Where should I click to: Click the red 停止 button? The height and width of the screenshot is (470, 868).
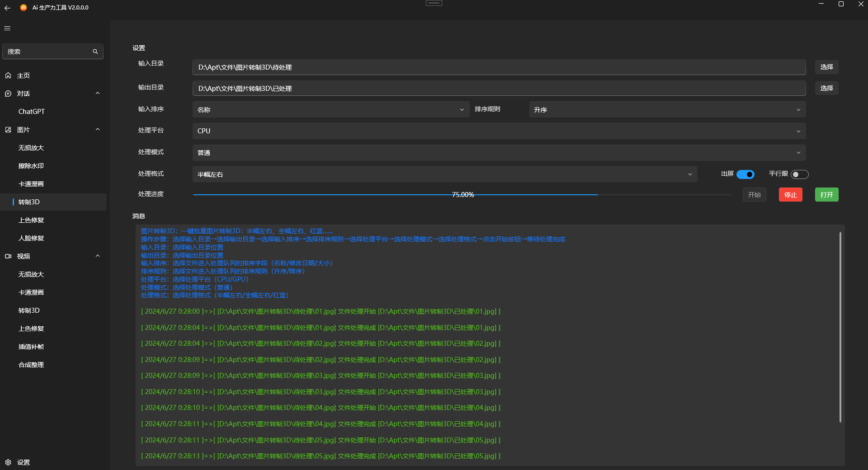tap(790, 195)
